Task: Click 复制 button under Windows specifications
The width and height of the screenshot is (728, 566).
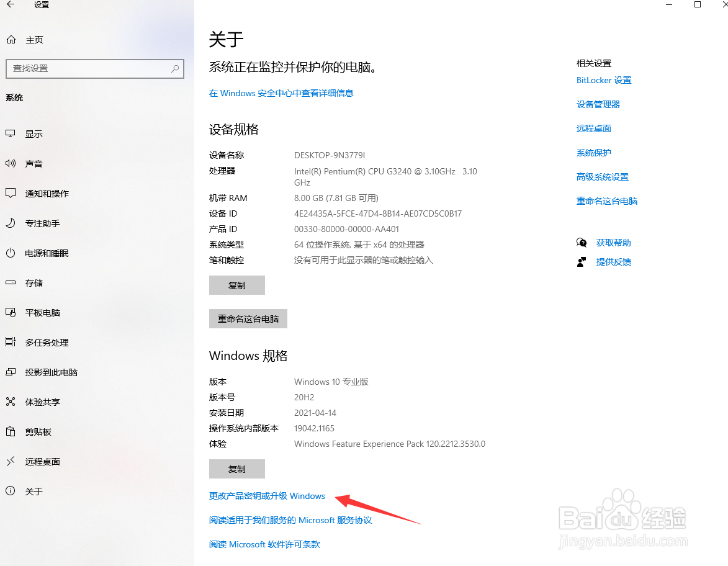Action: [237, 469]
